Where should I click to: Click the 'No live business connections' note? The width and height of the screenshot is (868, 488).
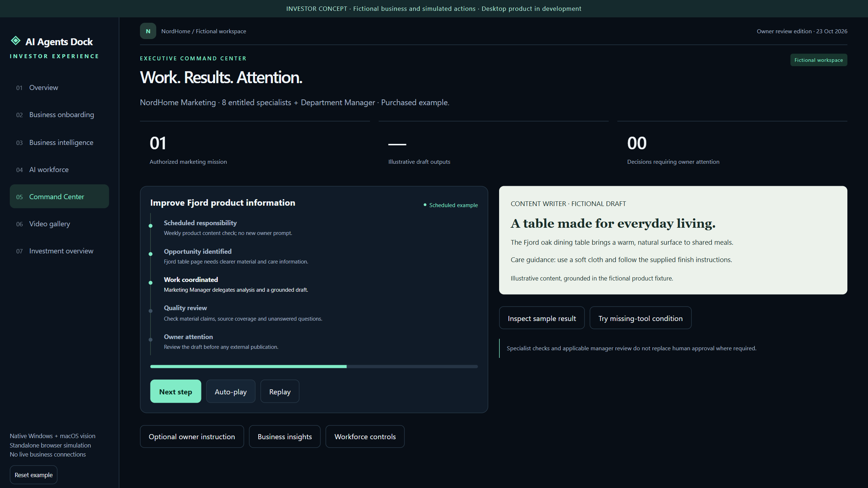(x=48, y=454)
